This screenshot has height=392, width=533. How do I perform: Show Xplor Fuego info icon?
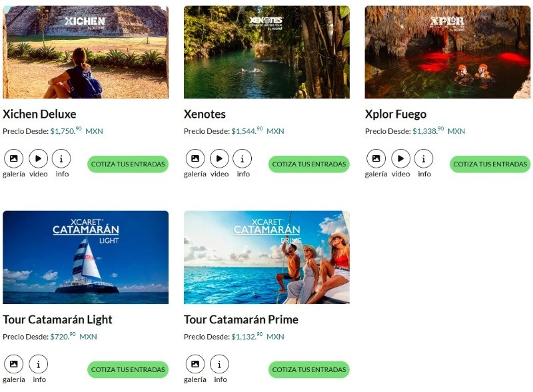pyautogui.click(x=424, y=158)
